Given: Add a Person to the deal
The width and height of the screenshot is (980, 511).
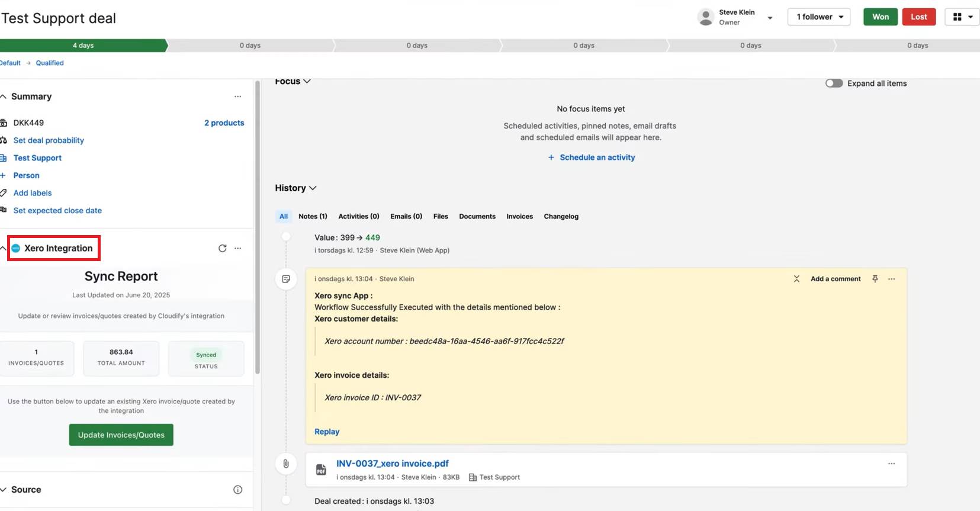Looking at the screenshot, I should pos(26,175).
